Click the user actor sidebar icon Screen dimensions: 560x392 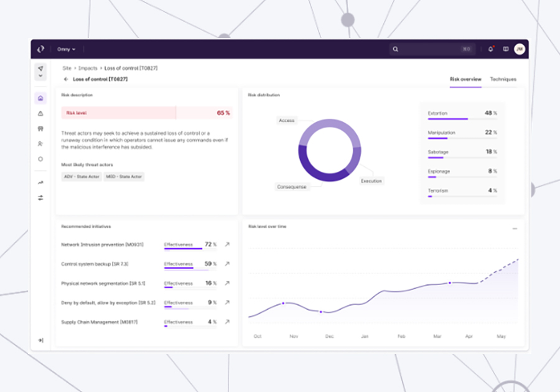pos(40,144)
